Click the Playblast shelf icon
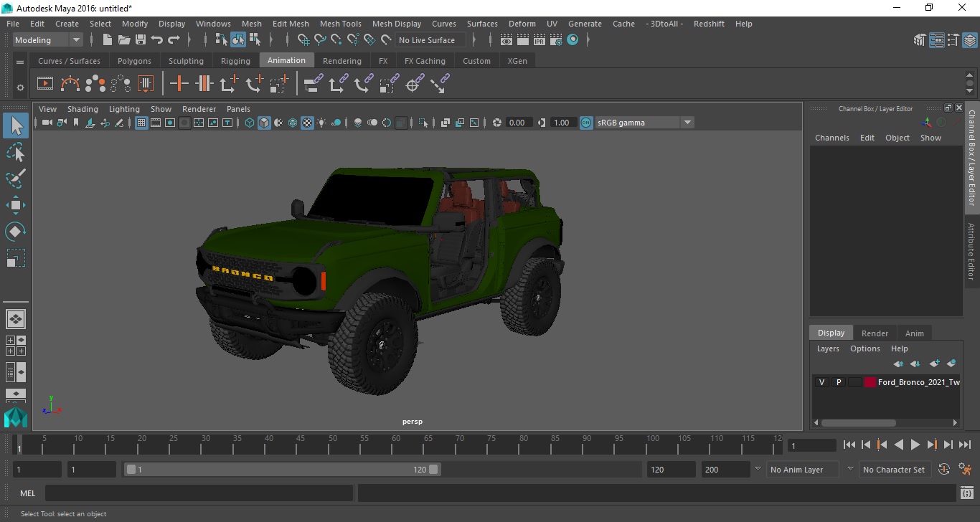 pos(44,84)
